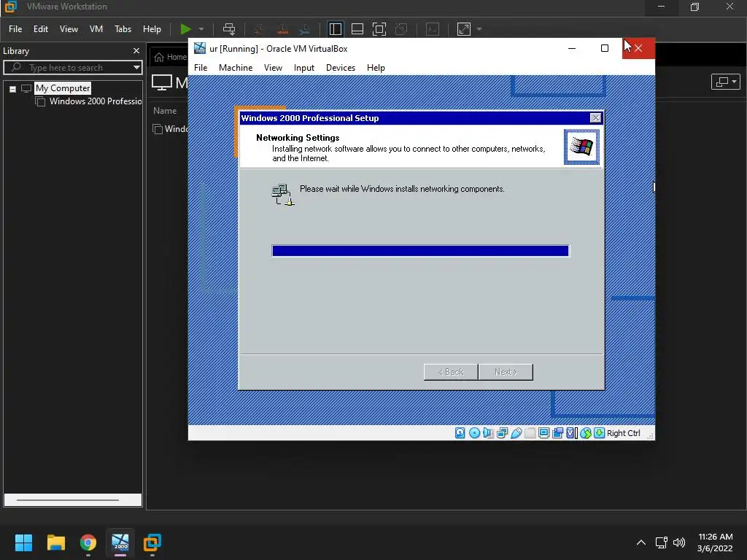The image size is (747, 560).
Task: Click the network installation progress bar
Action: pyautogui.click(x=421, y=251)
